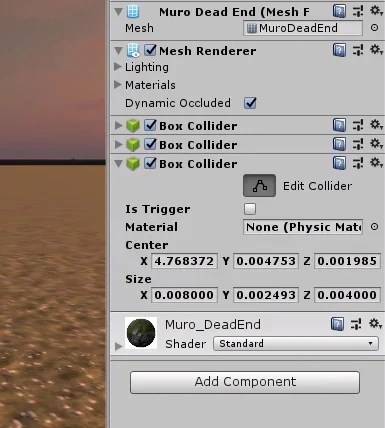Click the None (Physic Material) field
The height and width of the screenshot is (428, 385).
(x=303, y=227)
